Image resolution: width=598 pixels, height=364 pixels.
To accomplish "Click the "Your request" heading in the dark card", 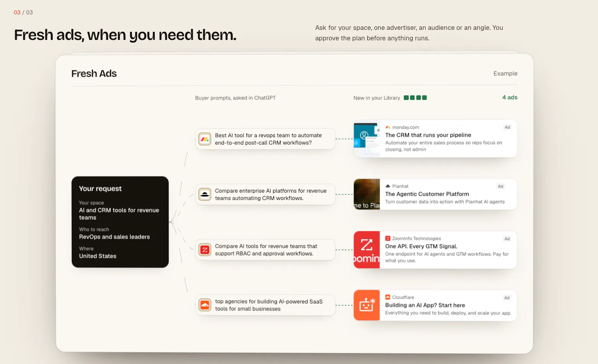I will (100, 188).
